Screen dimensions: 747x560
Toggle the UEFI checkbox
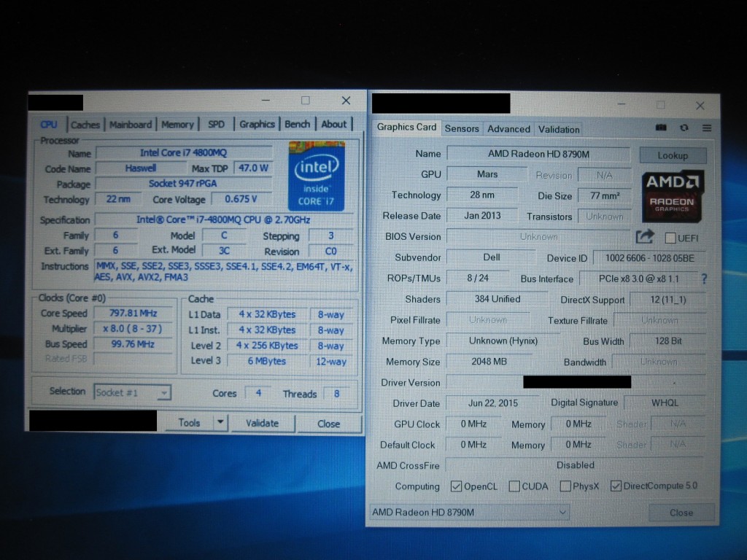[670, 238]
